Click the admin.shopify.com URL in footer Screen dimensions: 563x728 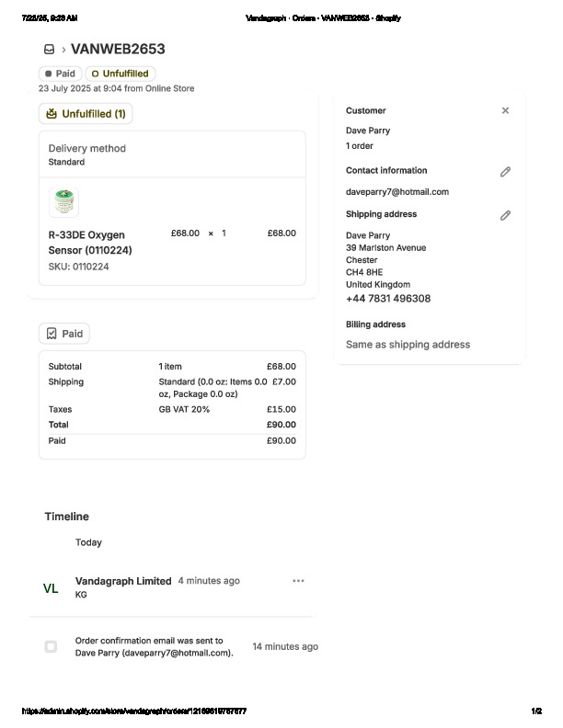[134, 711]
